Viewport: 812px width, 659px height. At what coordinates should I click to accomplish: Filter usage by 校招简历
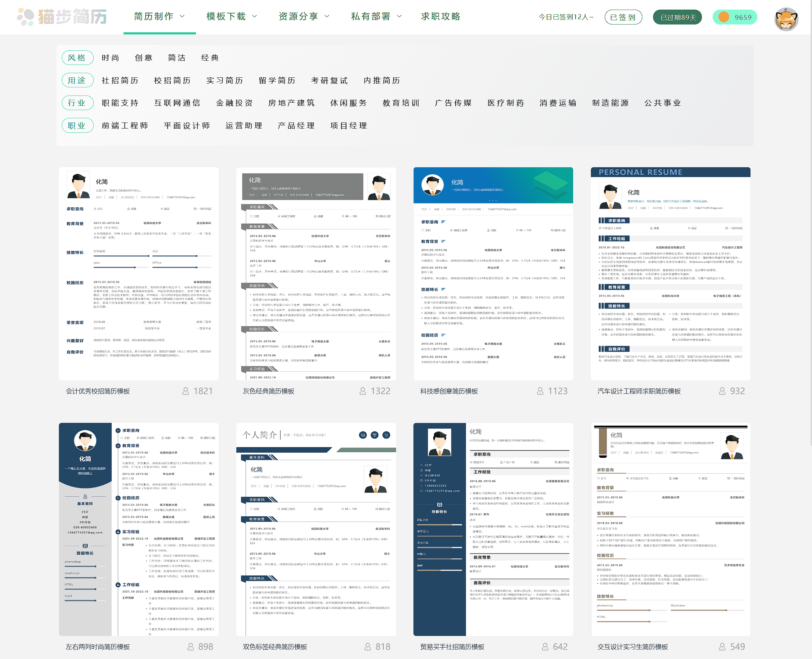(x=172, y=81)
